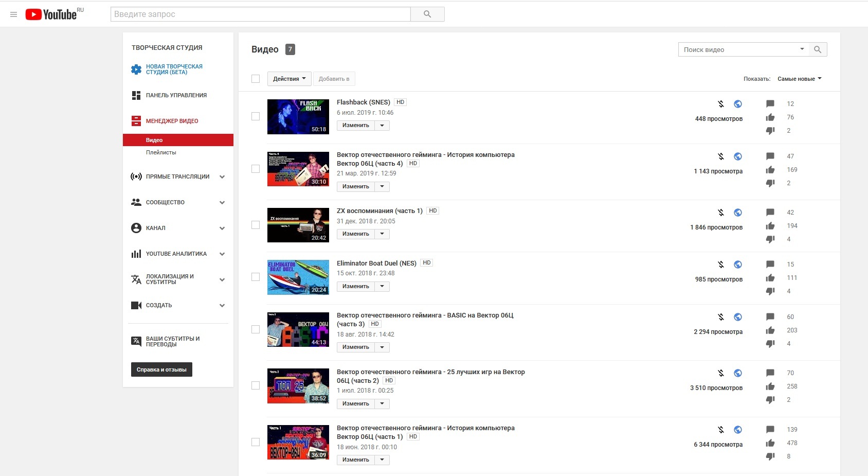Open the Flashback (SNES) video title link

coord(364,102)
